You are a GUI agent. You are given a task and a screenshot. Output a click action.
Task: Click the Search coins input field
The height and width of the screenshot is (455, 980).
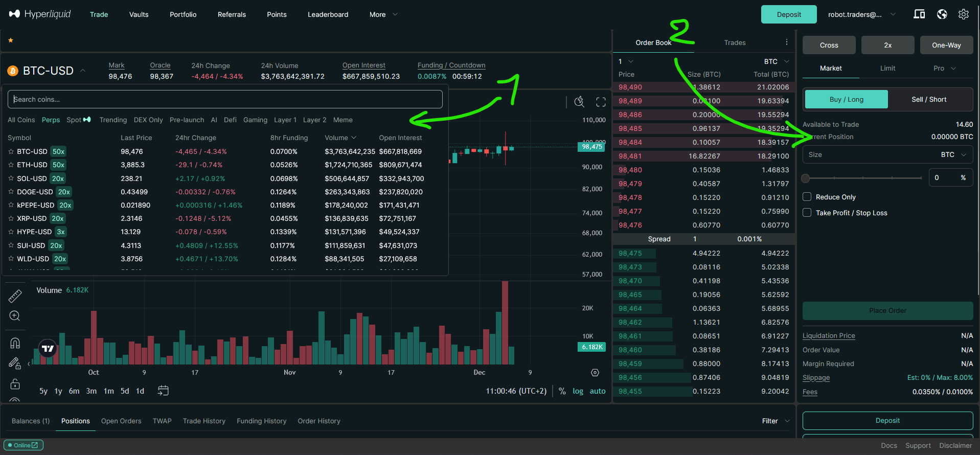(225, 99)
